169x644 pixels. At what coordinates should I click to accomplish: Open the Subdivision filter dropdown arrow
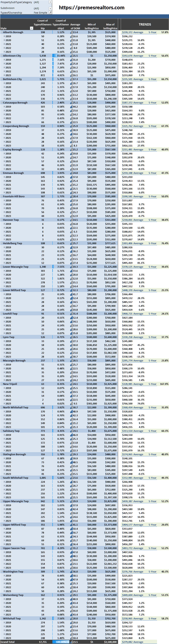50,8
